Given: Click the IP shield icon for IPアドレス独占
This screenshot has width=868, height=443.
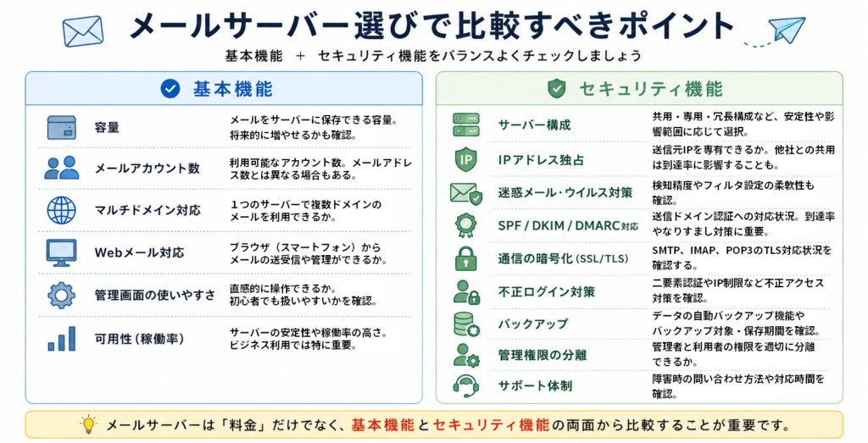Looking at the screenshot, I should 466,160.
